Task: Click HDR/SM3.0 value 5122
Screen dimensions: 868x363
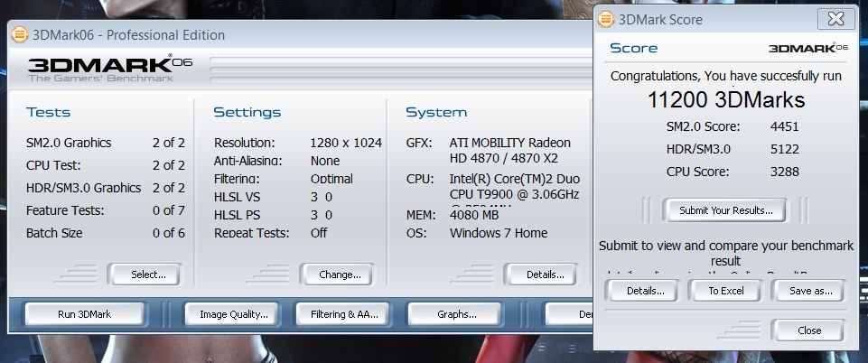Action: click(784, 149)
